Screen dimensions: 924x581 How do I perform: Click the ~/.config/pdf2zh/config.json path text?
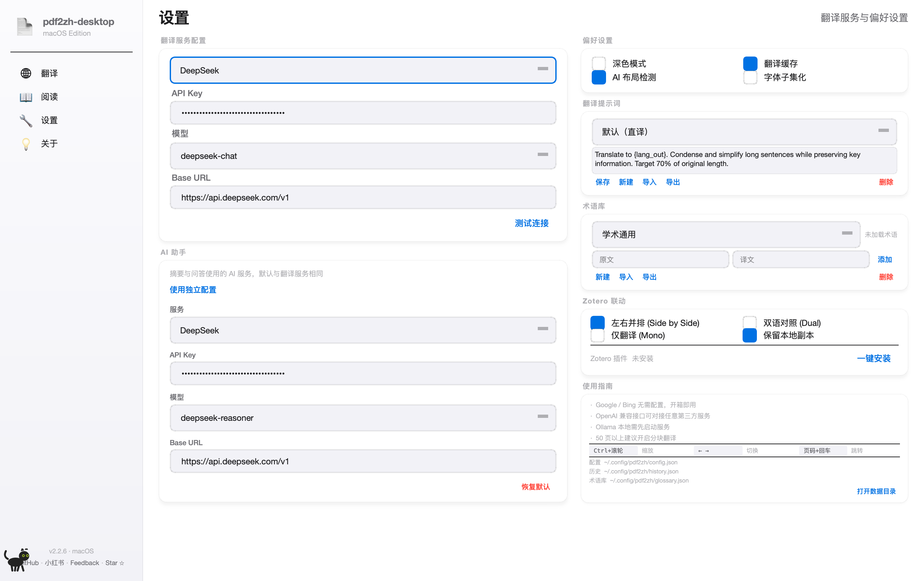coord(640,462)
